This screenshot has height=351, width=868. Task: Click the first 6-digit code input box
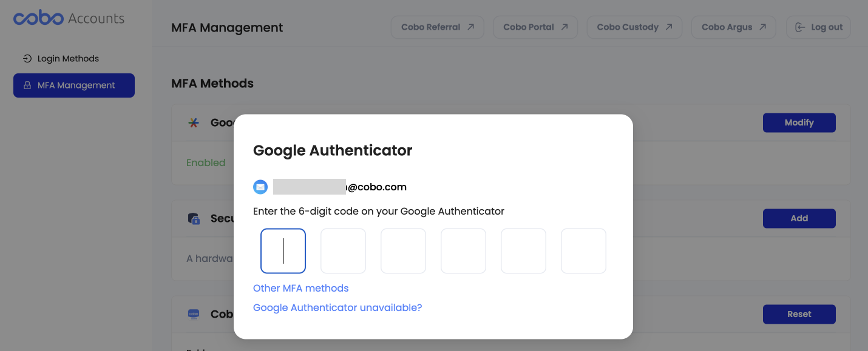click(x=283, y=250)
